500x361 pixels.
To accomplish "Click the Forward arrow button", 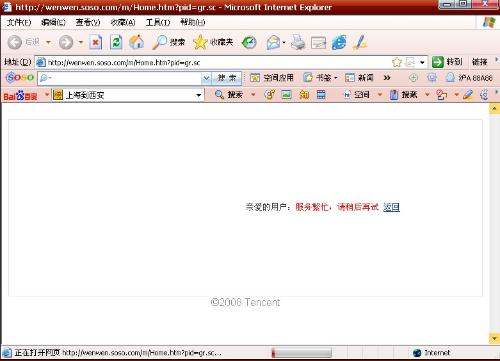I will pos(66,42).
